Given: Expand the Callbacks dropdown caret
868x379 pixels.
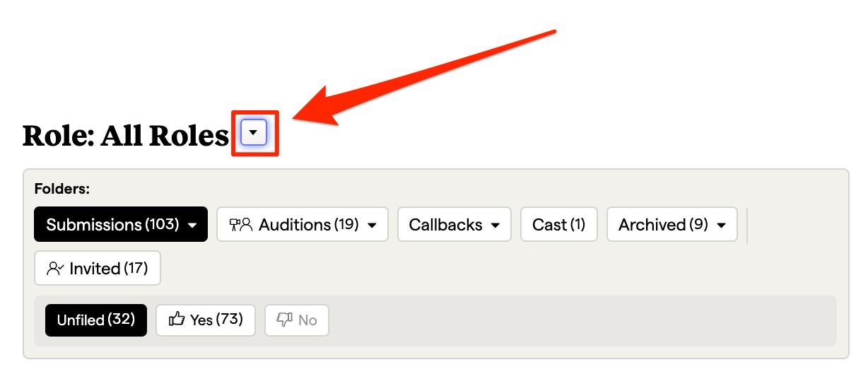Looking at the screenshot, I should coord(495,226).
